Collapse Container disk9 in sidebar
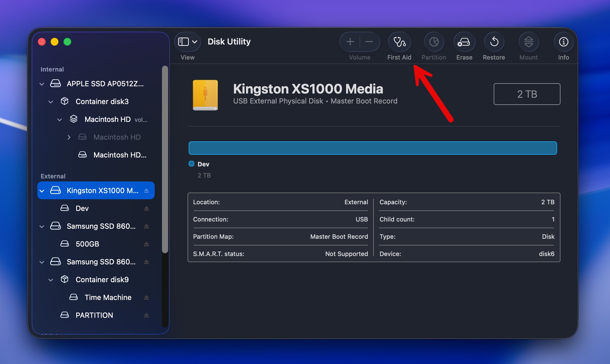 coord(51,280)
